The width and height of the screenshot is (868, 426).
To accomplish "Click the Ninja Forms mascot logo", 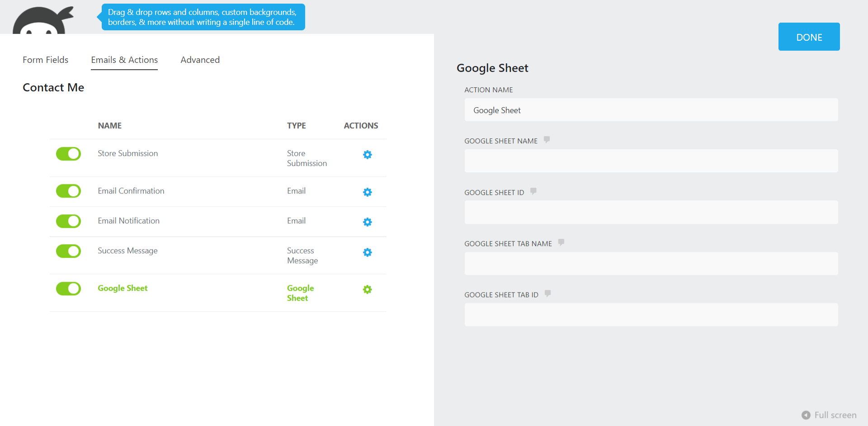I will (x=43, y=20).
